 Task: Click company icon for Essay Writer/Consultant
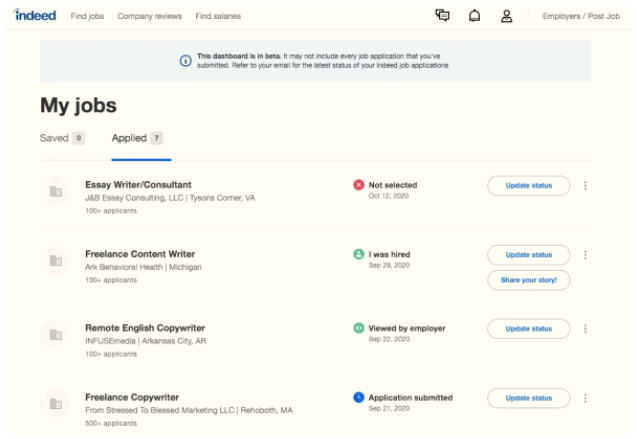56,191
